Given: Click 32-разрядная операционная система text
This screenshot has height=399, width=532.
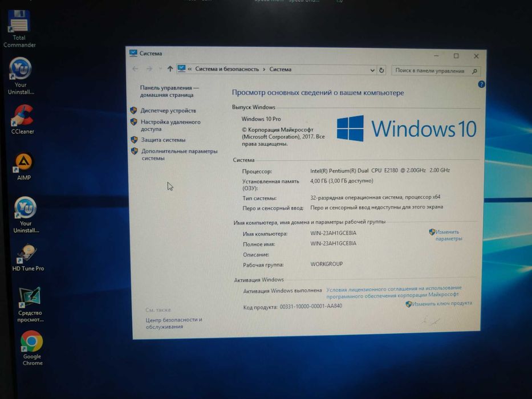Looking at the screenshot, I should [375, 197].
